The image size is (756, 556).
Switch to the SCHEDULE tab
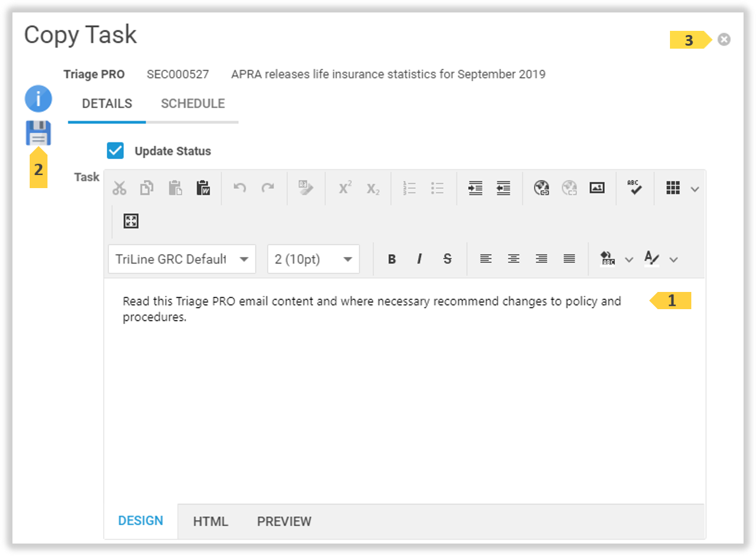pos(193,104)
